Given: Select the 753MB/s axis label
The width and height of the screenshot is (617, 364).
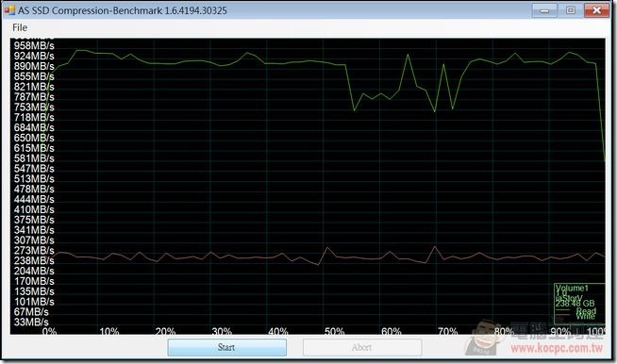Looking at the screenshot, I should coord(34,108).
